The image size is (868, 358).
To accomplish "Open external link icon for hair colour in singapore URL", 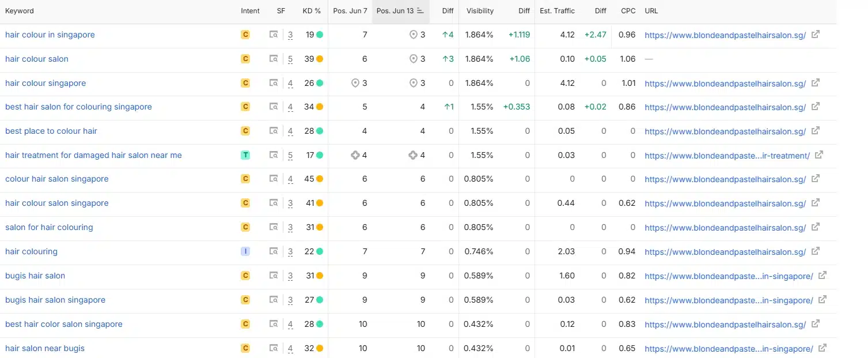I will pos(816,35).
